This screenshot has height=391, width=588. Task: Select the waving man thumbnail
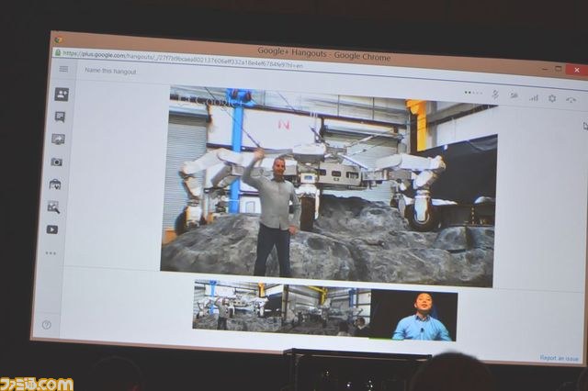pos(238,306)
